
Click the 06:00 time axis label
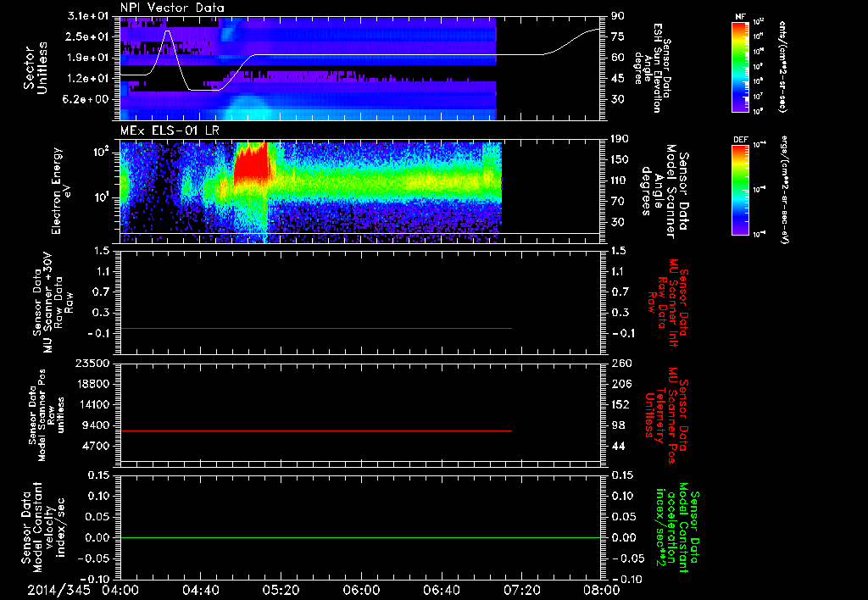click(x=361, y=590)
